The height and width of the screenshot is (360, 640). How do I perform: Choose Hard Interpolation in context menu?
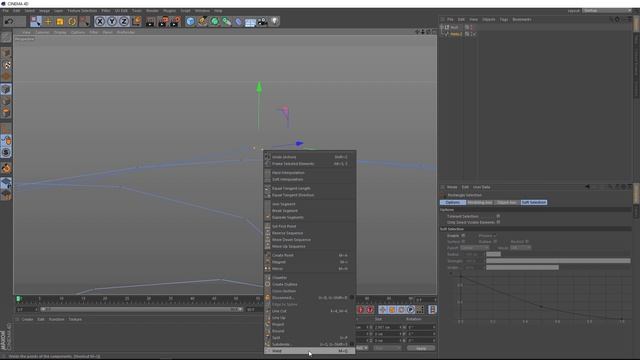click(309, 173)
